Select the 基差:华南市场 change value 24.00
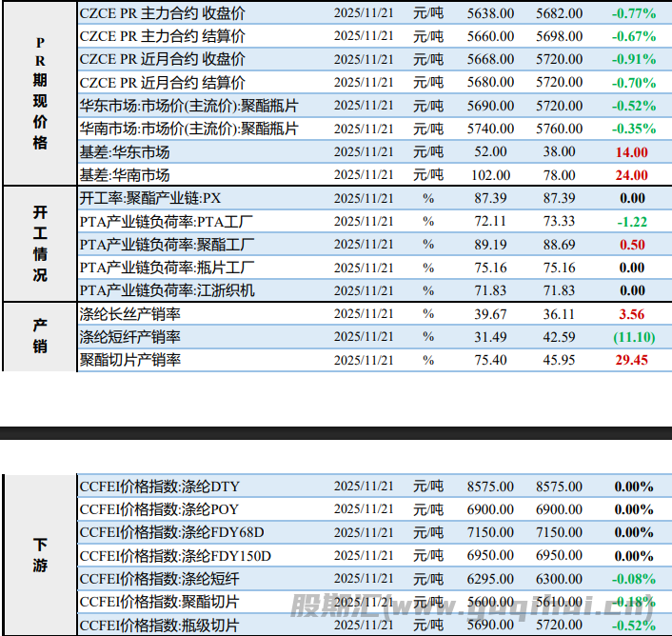 [632, 175]
